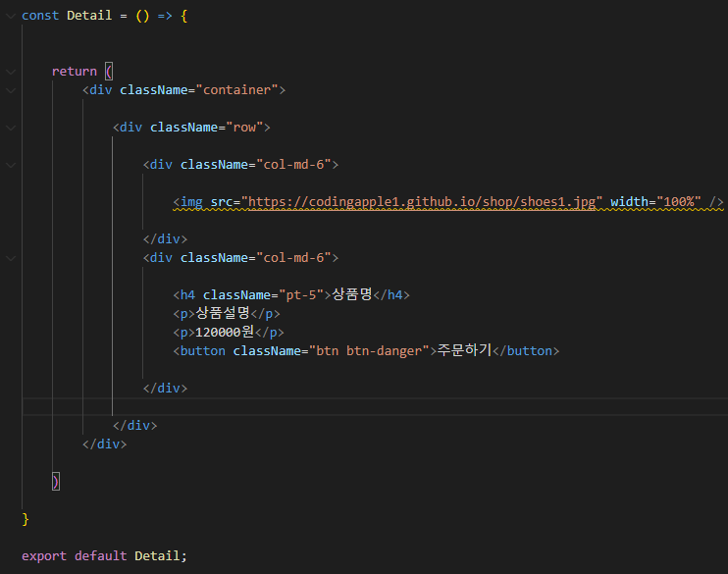Click the arrow function => symbol
Image resolution: width=728 pixels, height=574 pixels.
pos(165,16)
